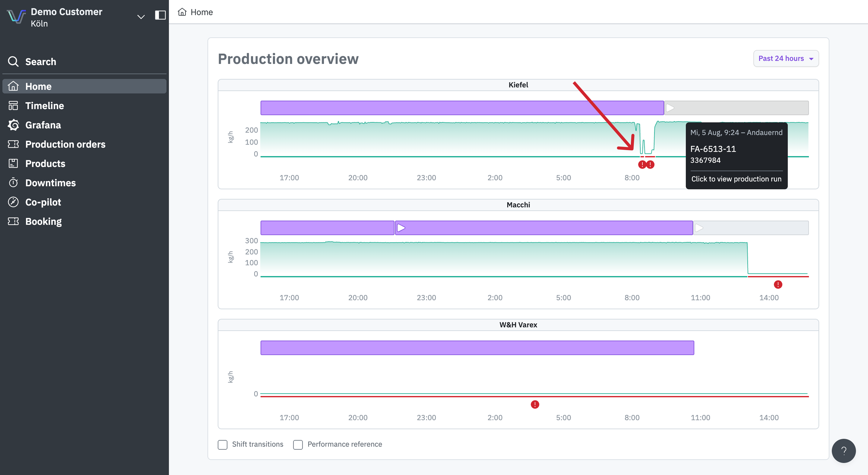This screenshot has width=868, height=475.
Task: Click the Home breadcrumb house icon
Action: coord(182,12)
